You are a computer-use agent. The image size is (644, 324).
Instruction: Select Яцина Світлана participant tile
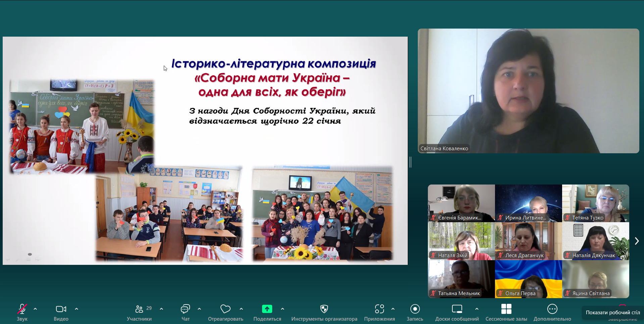(596, 279)
